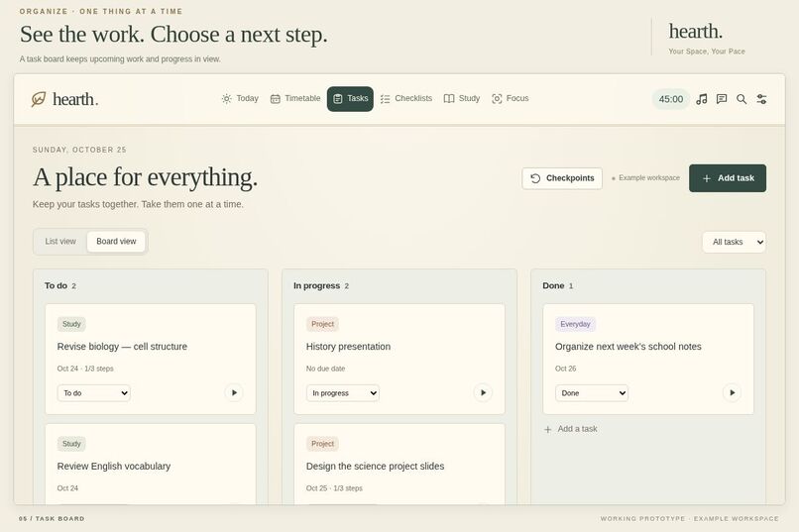Click the 'Sunday, October 25' date label

(x=79, y=150)
